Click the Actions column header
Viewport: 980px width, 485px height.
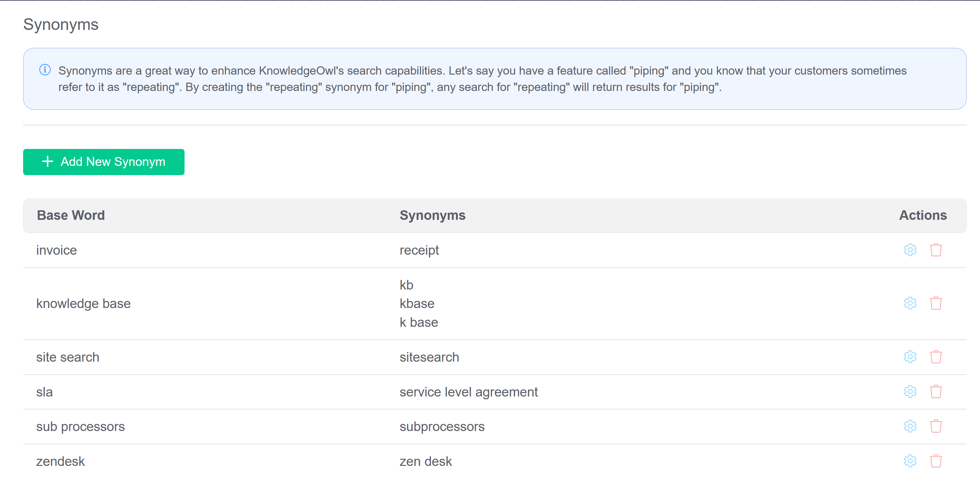pos(923,216)
